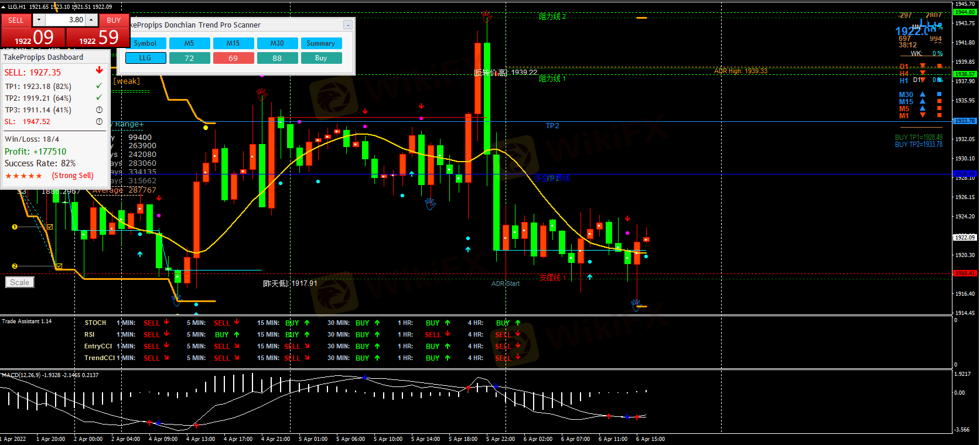Click the green checkmark next to TP2
Image resolution: width=980 pixels, height=445 pixels.
click(x=99, y=97)
